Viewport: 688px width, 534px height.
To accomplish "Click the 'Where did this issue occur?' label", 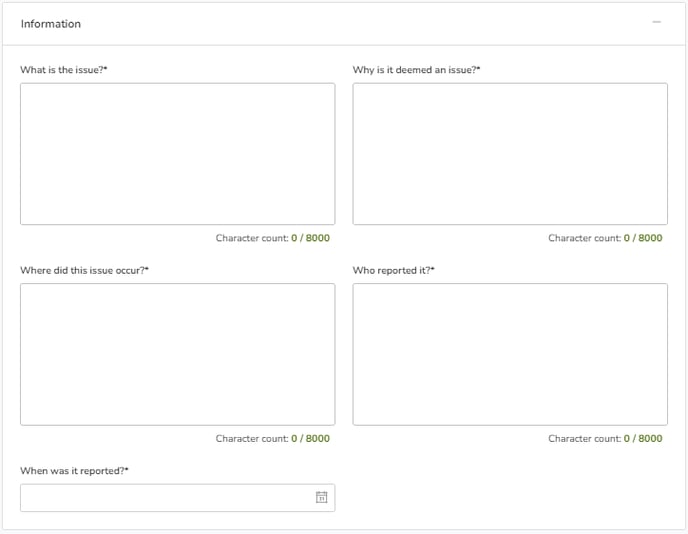I will coord(84,270).
